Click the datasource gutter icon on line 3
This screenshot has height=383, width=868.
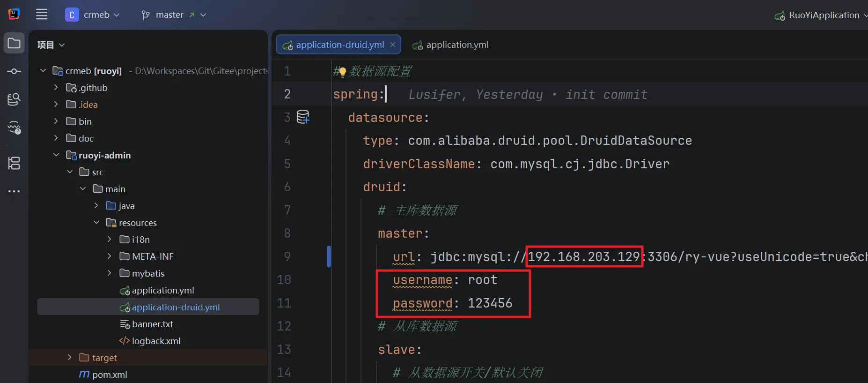(x=303, y=117)
